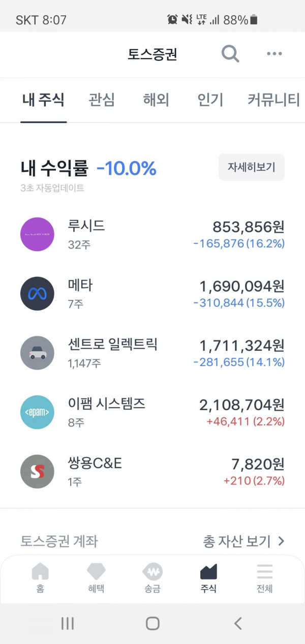The height and width of the screenshot is (644, 305).
Task: Switch to the 관심 tab
Action: point(102,100)
